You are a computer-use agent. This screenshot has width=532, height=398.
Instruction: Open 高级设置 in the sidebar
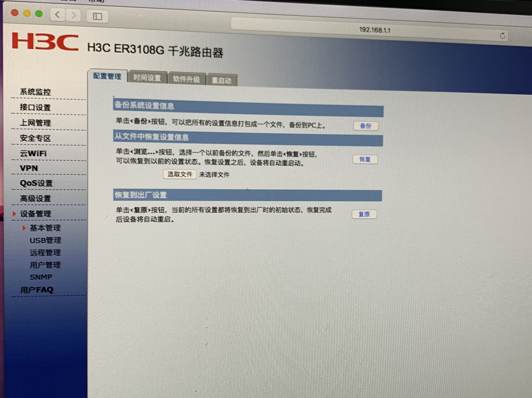pos(35,199)
